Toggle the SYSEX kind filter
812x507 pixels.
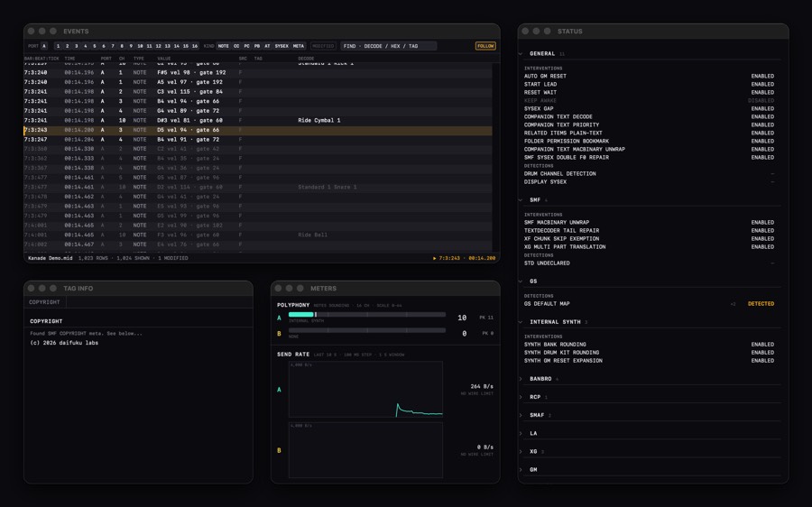coord(281,46)
